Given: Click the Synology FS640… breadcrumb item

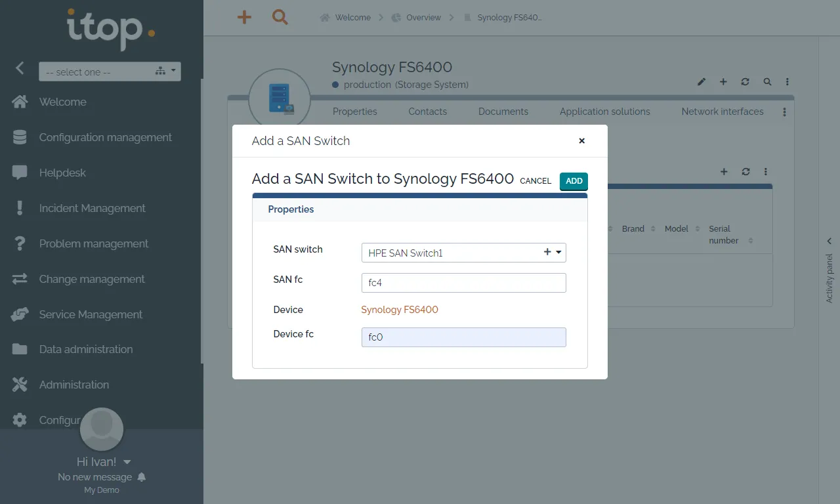Looking at the screenshot, I should click(510, 18).
